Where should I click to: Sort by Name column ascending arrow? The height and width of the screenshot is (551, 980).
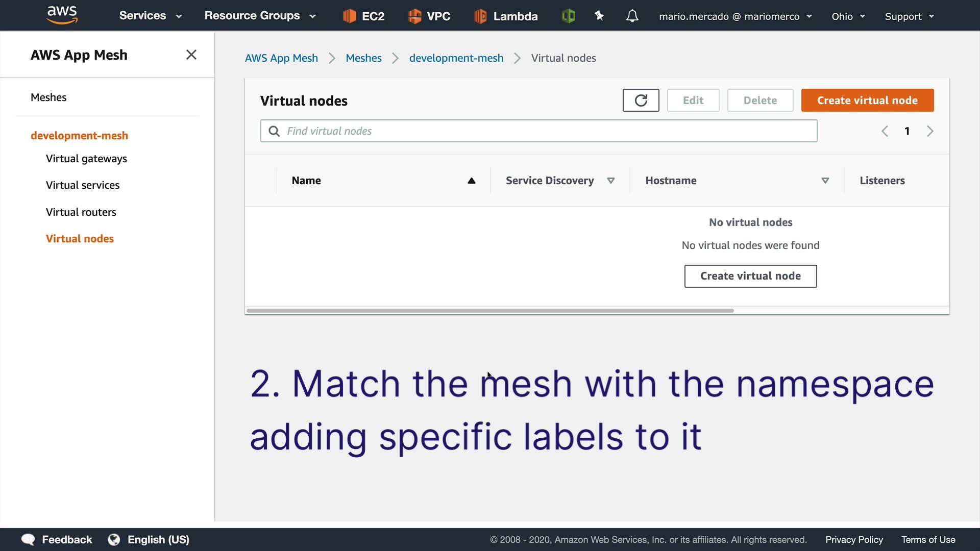pyautogui.click(x=471, y=181)
